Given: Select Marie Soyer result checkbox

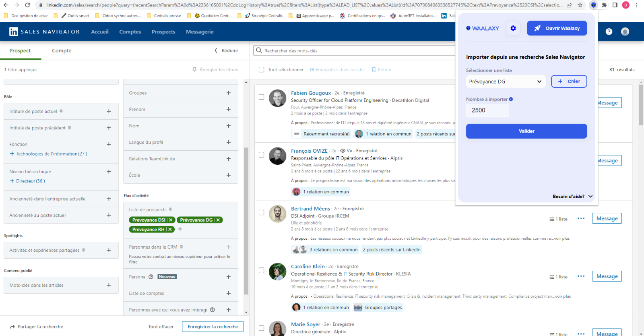Looking at the screenshot, I should [x=261, y=328].
